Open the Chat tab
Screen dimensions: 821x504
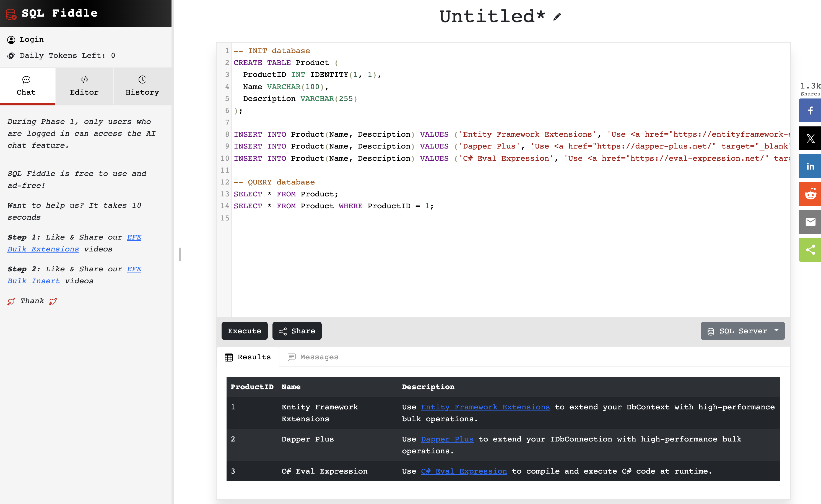(27, 86)
